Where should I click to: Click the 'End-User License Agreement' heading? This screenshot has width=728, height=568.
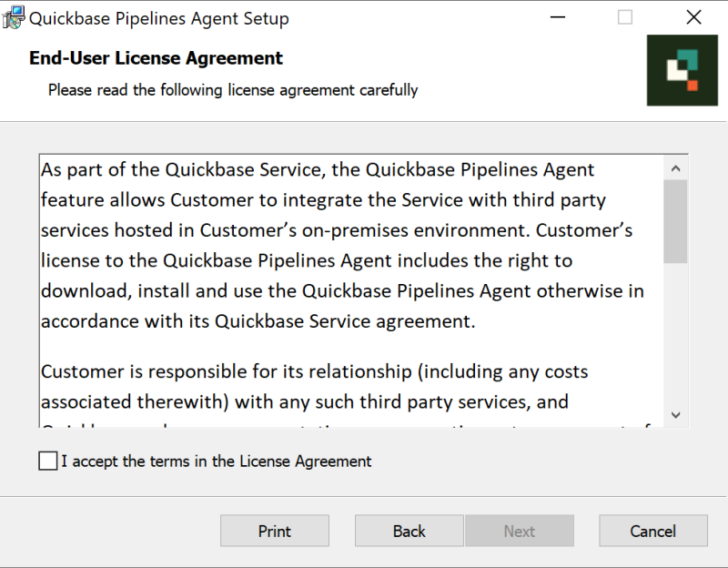156,58
